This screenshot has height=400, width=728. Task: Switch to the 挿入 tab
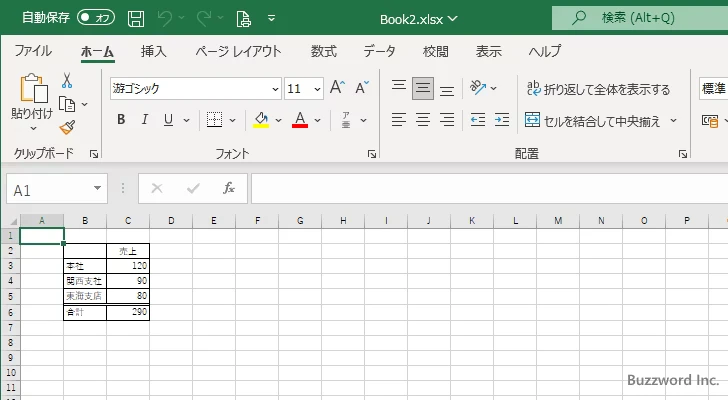click(x=154, y=51)
